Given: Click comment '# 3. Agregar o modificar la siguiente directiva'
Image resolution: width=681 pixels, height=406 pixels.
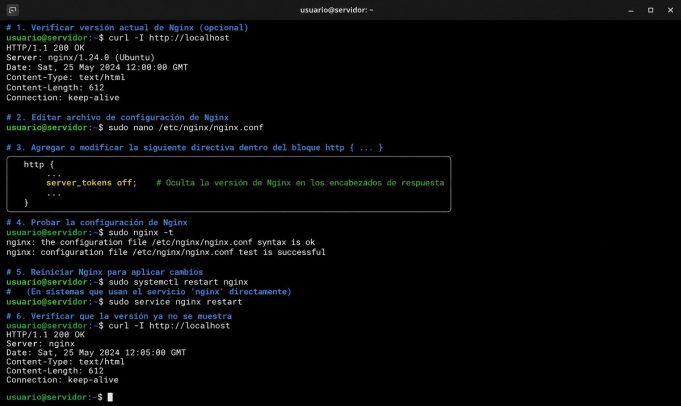Looking at the screenshot, I should (x=195, y=148).
